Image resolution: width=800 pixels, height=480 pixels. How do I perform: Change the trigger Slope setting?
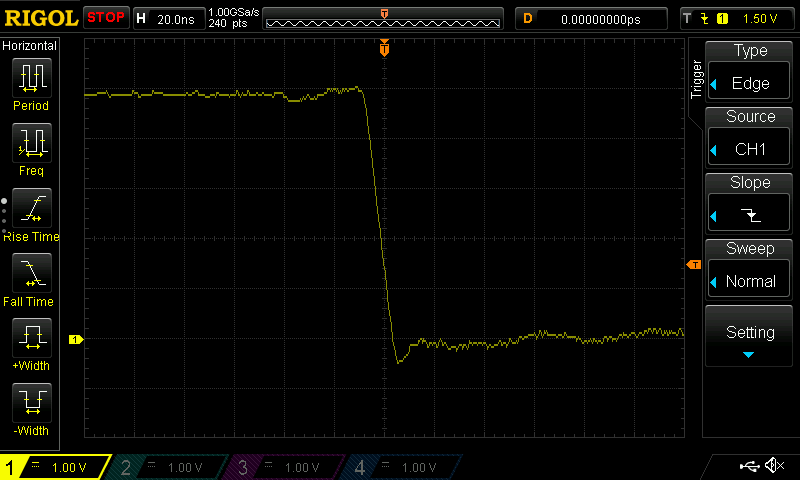(x=750, y=204)
